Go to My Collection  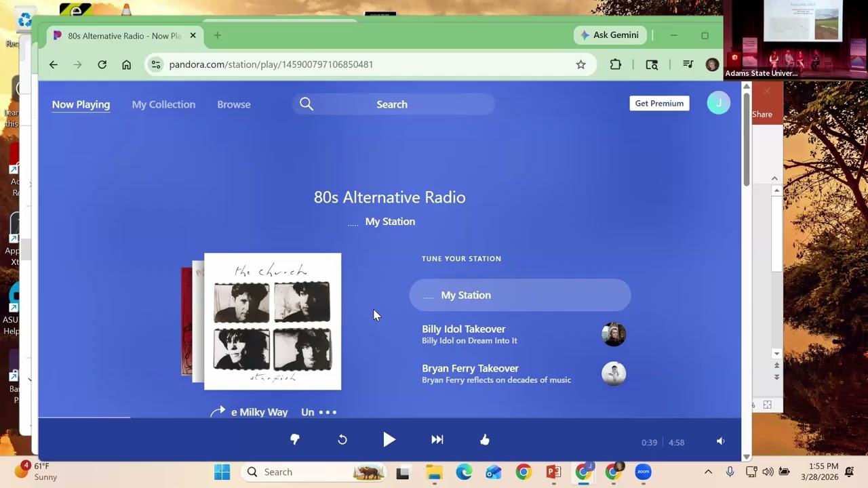click(163, 104)
